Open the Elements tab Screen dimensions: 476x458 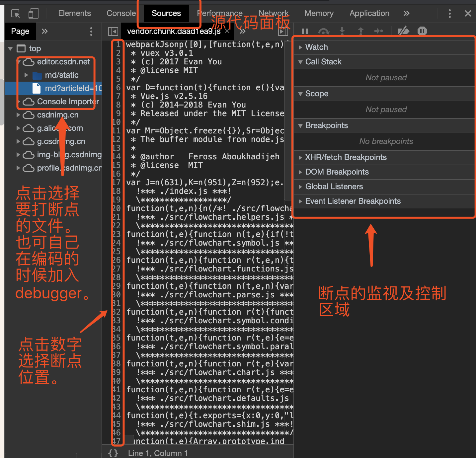pyautogui.click(x=74, y=13)
